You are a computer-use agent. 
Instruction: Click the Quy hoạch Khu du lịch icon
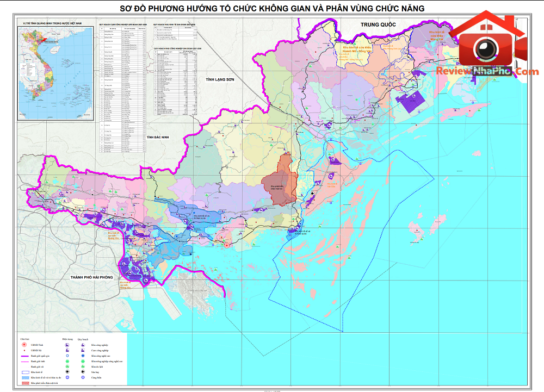[x=83, y=366]
